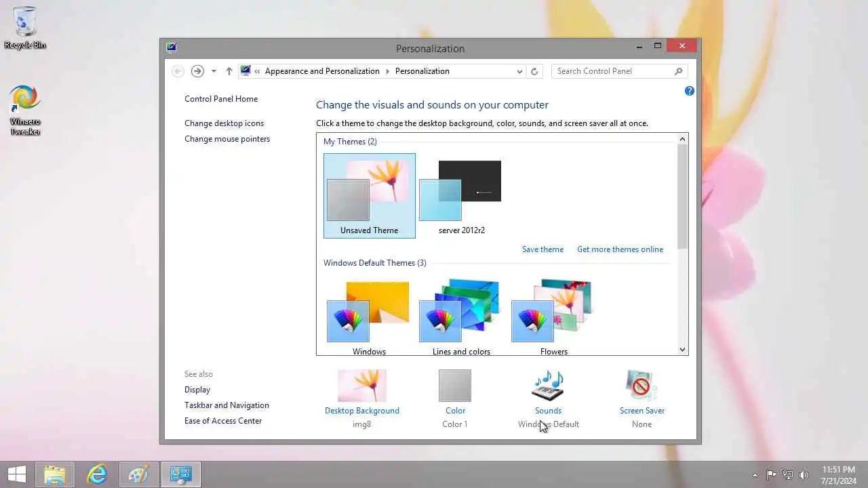Launch Winaero Tweaker from the desktop
This screenshot has height=488, width=868.
[x=25, y=109]
